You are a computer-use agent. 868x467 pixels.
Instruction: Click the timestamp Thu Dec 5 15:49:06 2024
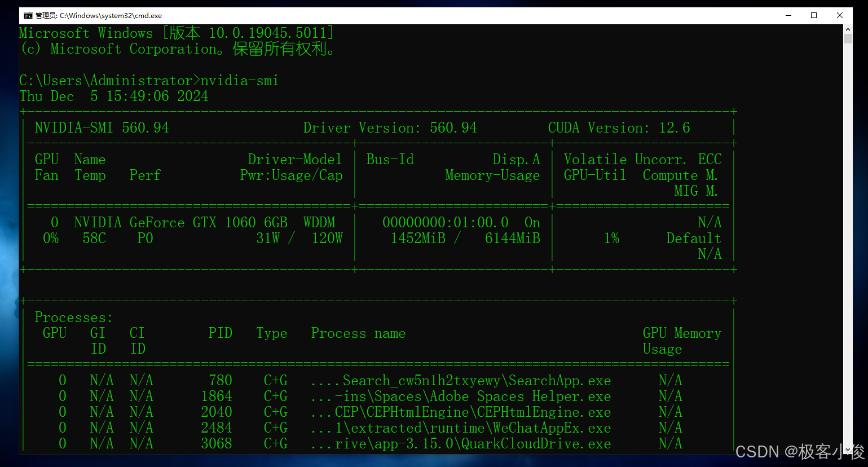click(x=114, y=96)
